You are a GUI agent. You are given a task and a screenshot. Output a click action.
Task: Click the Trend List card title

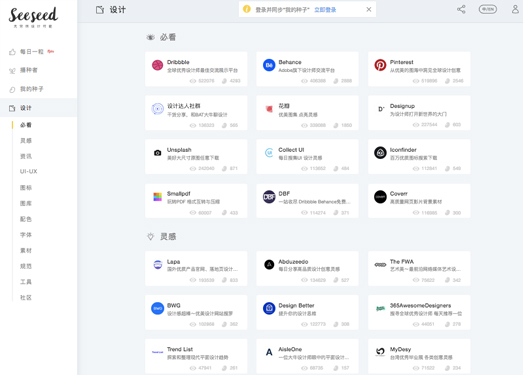[180, 349]
